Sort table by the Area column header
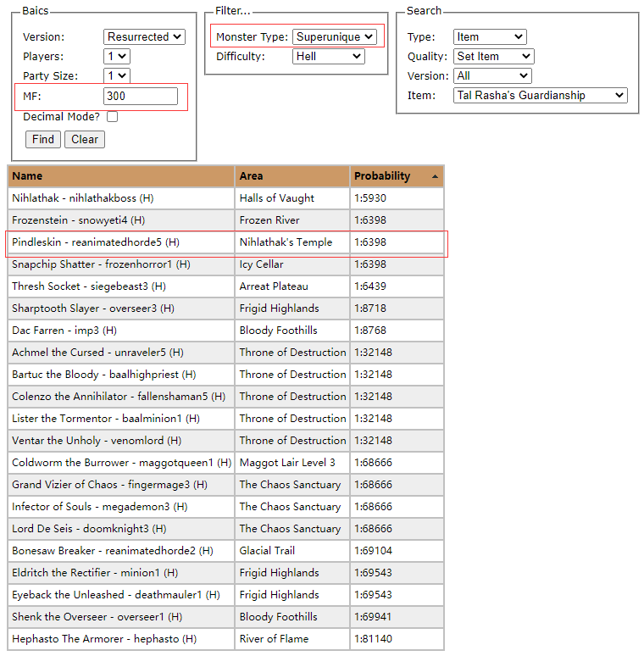 point(291,176)
